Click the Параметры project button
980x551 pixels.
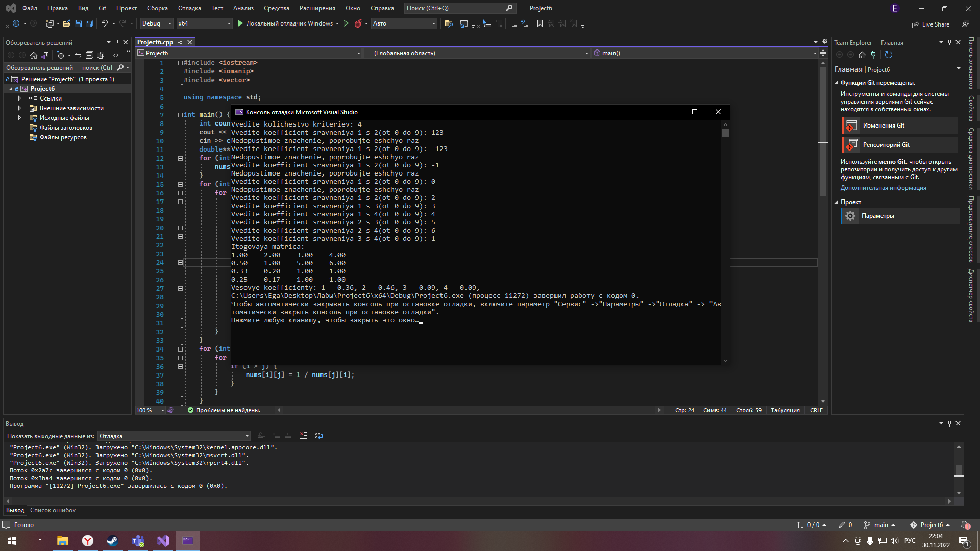pos(900,216)
